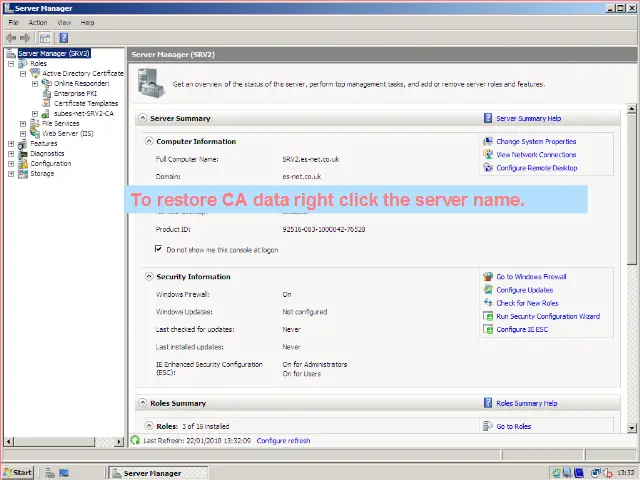This screenshot has height=480, width=640.
Task: Click the green refresh icon in status bar
Action: (x=136, y=440)
